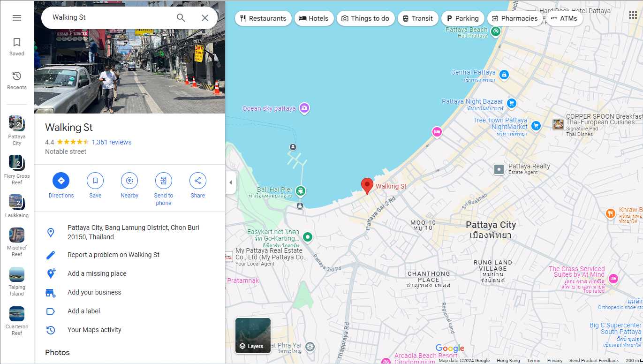This screenshot has width=643, height=364.
Task: Report a problem on Walking St
Action: pyautogui.click(x=129, y=255)
